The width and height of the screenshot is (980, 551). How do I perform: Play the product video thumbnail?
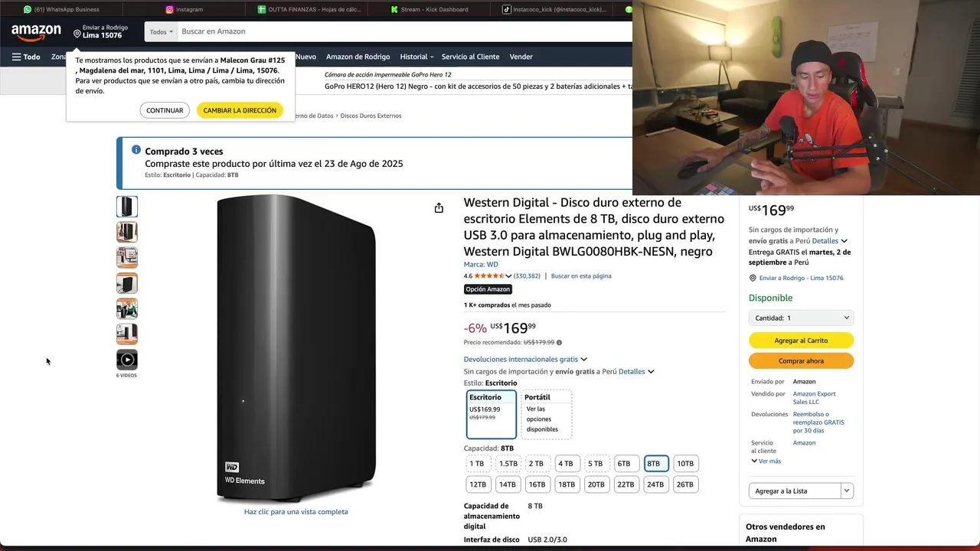[x=127, y=359]
